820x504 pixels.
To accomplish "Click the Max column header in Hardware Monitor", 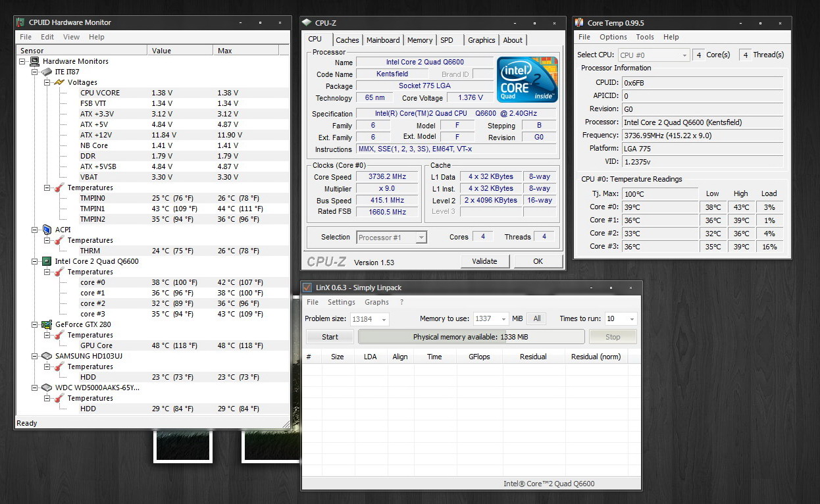I will click(246, 51).
